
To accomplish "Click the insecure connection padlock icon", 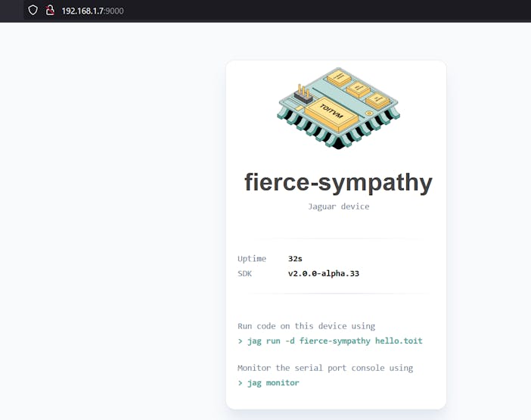I will (50, 11).
